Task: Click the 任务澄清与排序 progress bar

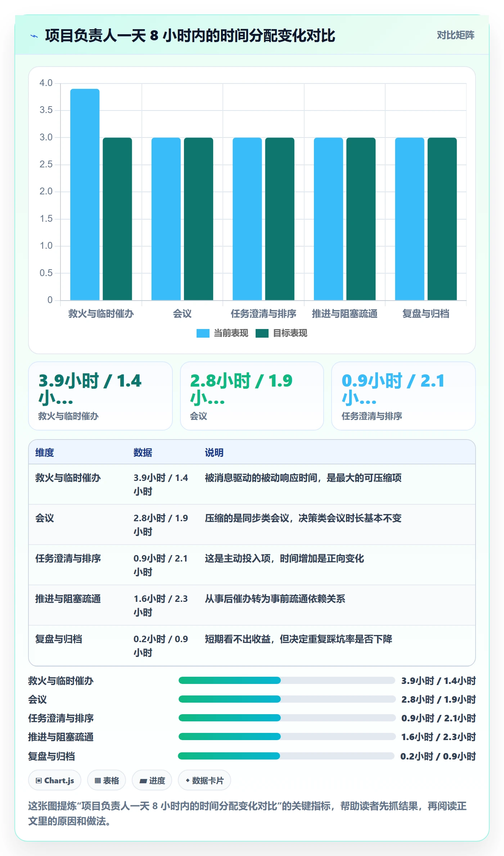Action: pos(287,718)
